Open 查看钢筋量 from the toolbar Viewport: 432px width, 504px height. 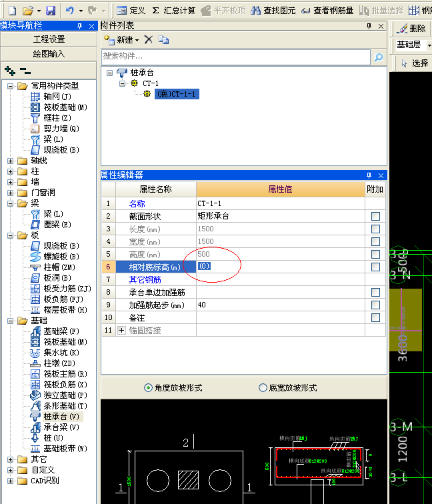click(x=327, y=11)
